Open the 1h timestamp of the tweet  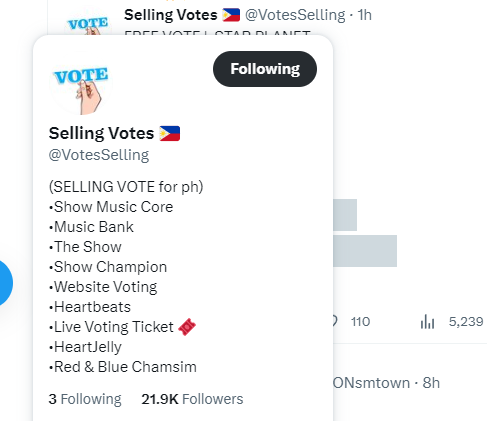click(x=364, y=15)
